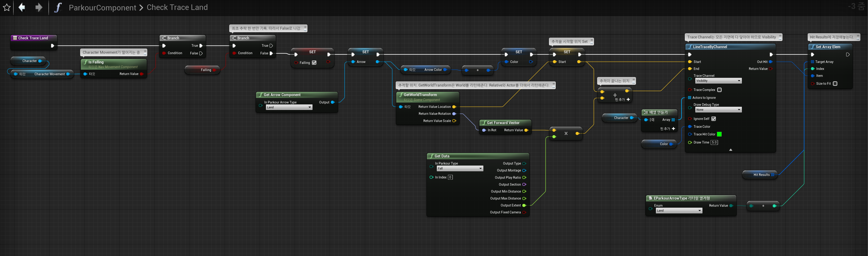Image resolution: width=868 pixels, height=256 pixels.
Task: Toggle the Ignore Self checkbox
Action: tap(713, 119)
